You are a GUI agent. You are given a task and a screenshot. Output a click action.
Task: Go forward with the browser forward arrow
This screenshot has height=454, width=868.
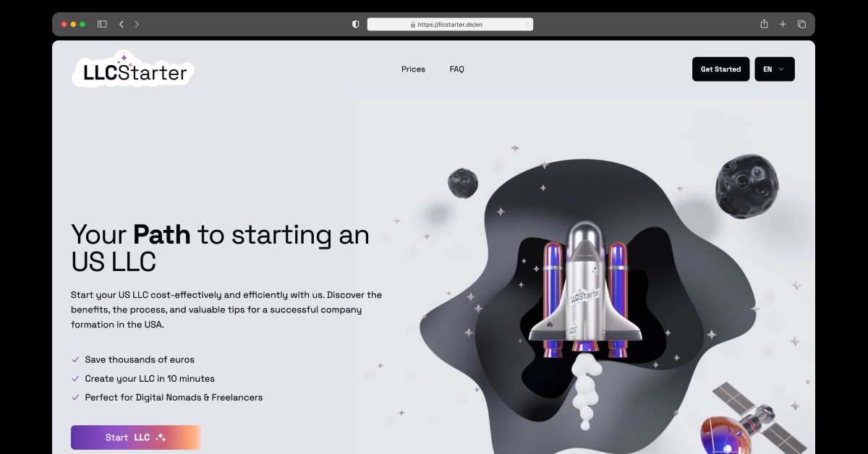pos(137,24)
